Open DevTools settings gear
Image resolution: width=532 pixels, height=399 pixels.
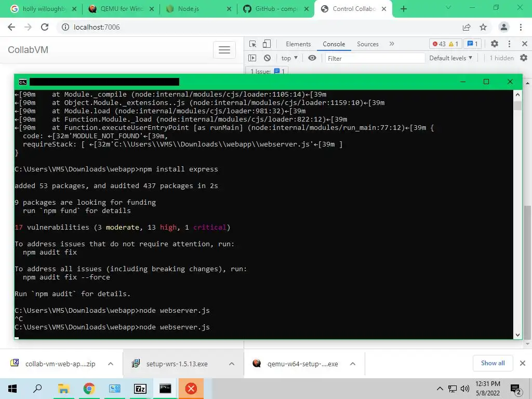[495, 44]
